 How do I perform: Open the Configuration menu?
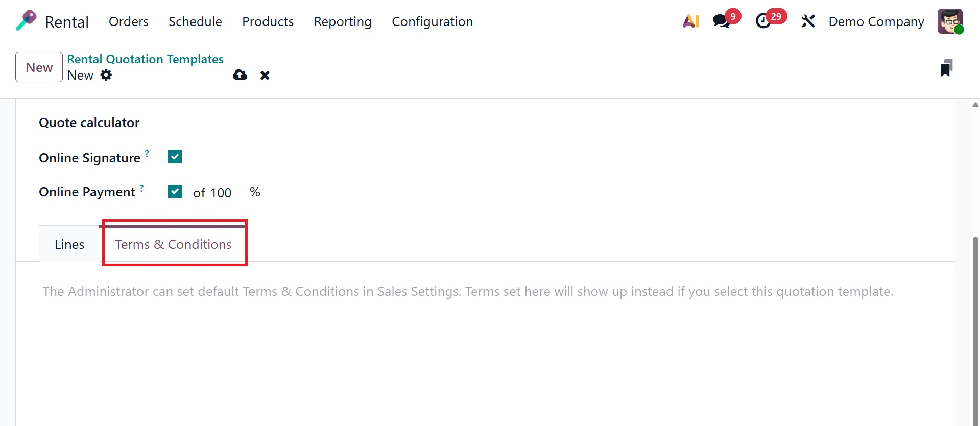point(432,21)
